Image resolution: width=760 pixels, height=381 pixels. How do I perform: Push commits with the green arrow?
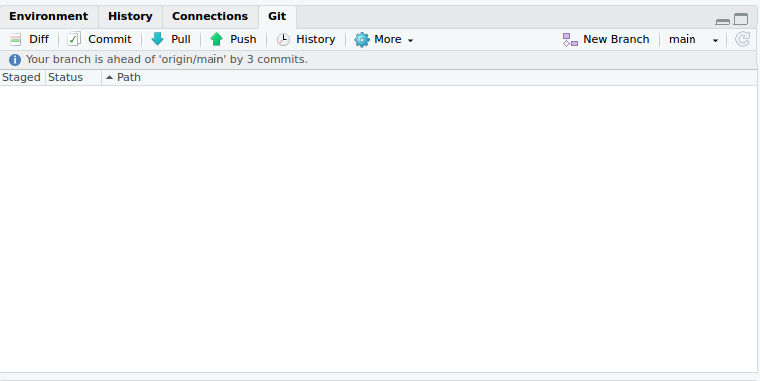coord(233,39)
